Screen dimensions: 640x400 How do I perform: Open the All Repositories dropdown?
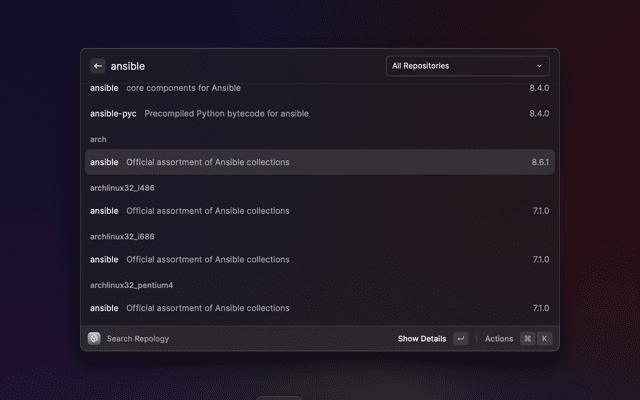467,66
